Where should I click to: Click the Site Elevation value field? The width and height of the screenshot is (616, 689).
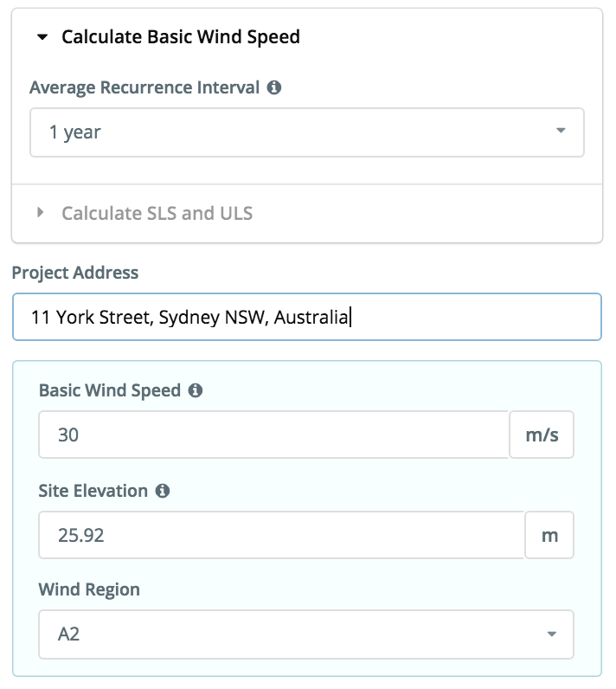282,535
